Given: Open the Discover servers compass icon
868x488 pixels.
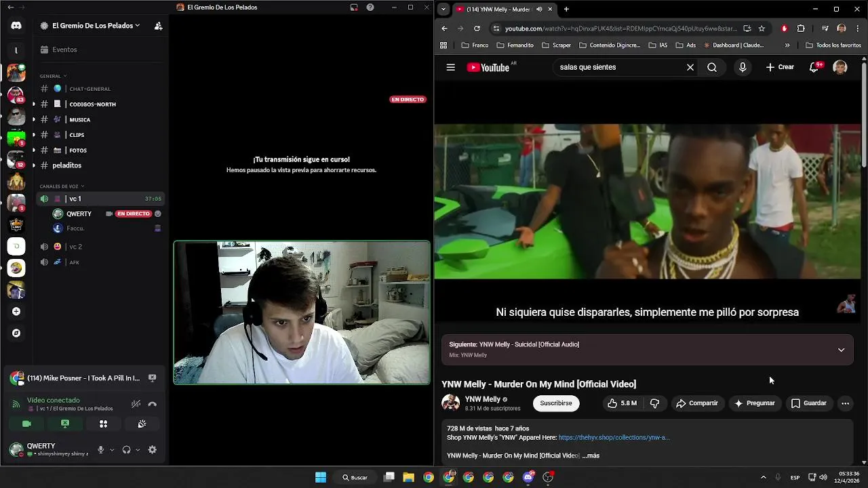Looking at the screenshot, I should (x=16, y=333).
